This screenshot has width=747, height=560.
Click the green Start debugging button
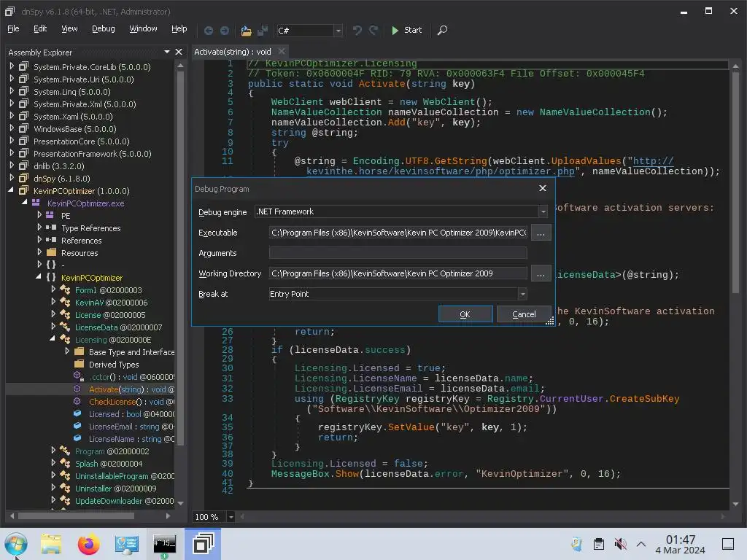tap(406, 30)
